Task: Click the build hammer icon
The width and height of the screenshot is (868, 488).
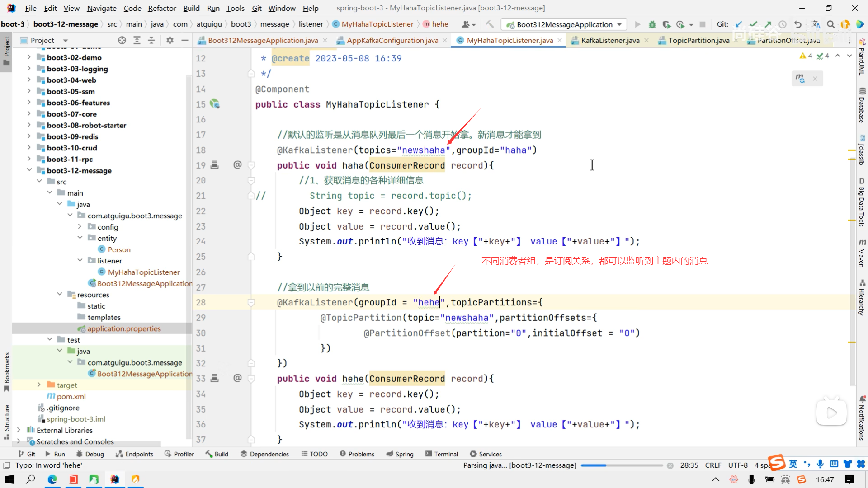Action: point(490,24)
